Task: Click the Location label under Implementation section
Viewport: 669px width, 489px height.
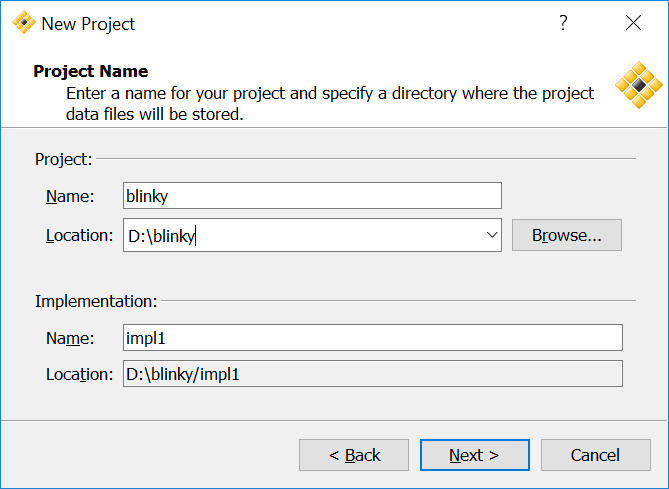Action: (x=79, y=374)
